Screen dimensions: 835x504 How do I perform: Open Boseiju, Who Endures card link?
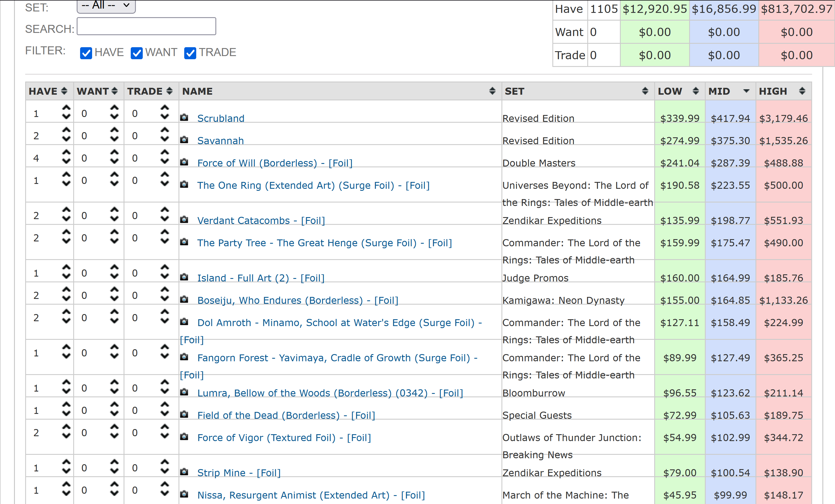pyautogui.click(x=297, y=300)
